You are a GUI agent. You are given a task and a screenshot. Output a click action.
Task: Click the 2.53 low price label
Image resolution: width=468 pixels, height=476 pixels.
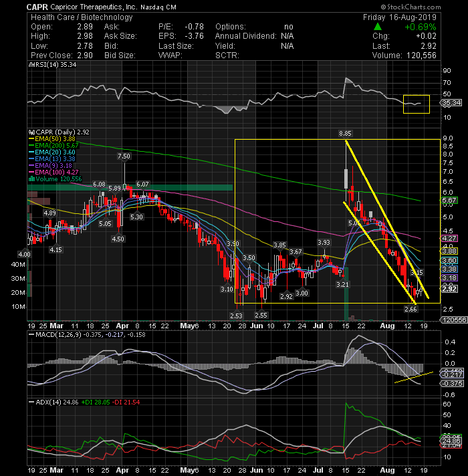236,316
